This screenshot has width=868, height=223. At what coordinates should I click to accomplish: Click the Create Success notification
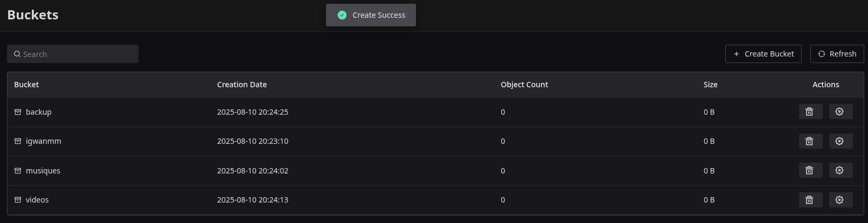371,15
